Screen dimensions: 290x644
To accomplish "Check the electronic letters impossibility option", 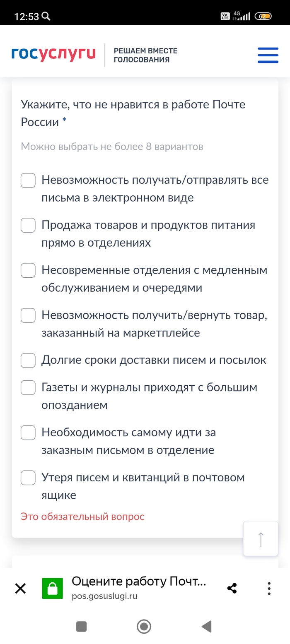I will coord(28,180).
